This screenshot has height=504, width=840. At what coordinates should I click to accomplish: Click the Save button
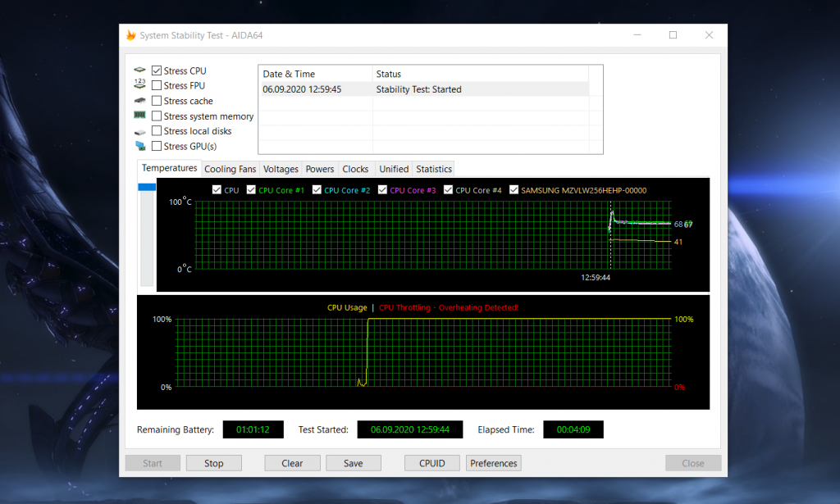pos(353,463)
